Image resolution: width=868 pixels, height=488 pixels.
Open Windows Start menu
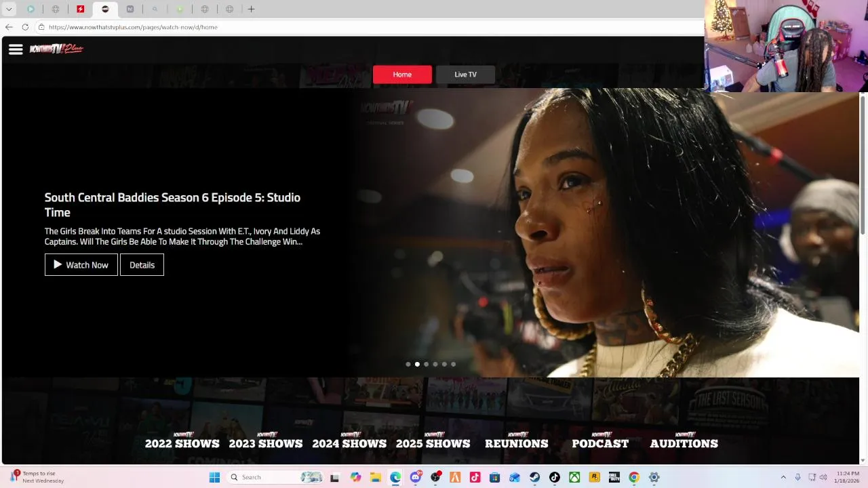(214, 477)
